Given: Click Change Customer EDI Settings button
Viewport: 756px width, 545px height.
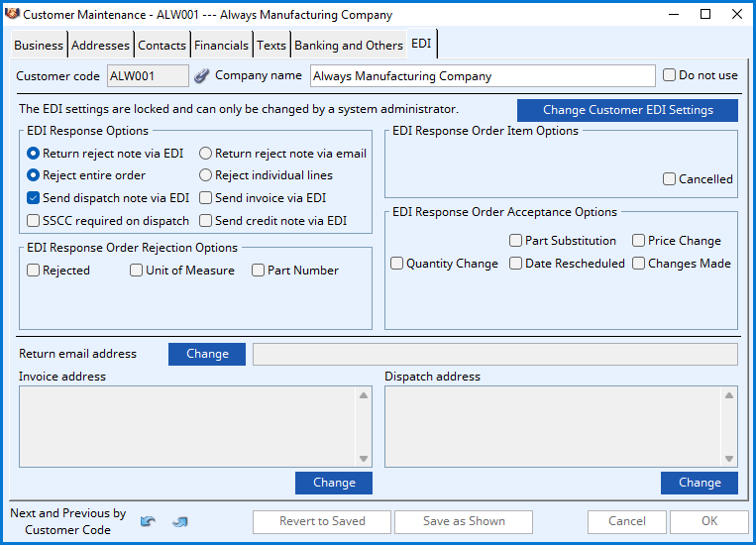Looking at the screenshot, I should (x=627, y=110).
